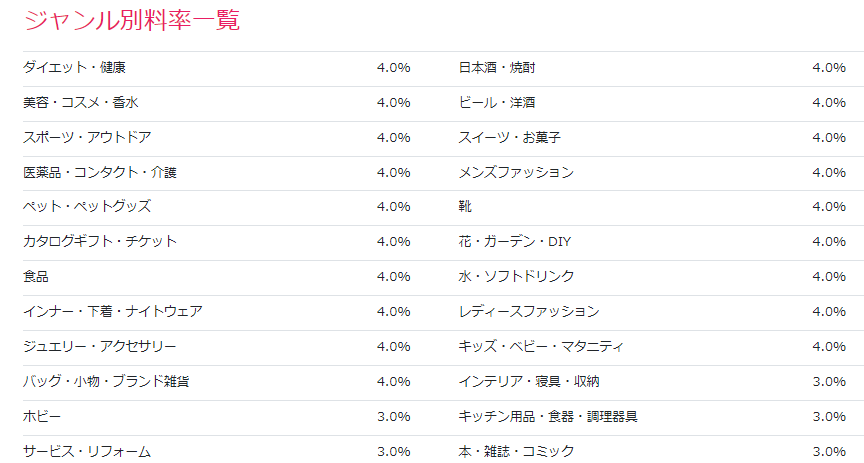Select the 食品 genre entry
Screen dimensions: 864x463
(x=36, y=277)
